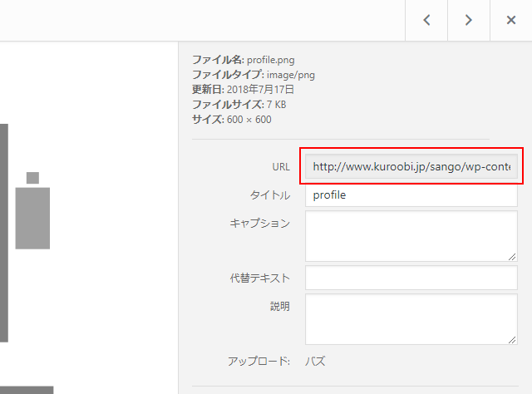Close the attachment details dialog

click(x=511, y=20)
